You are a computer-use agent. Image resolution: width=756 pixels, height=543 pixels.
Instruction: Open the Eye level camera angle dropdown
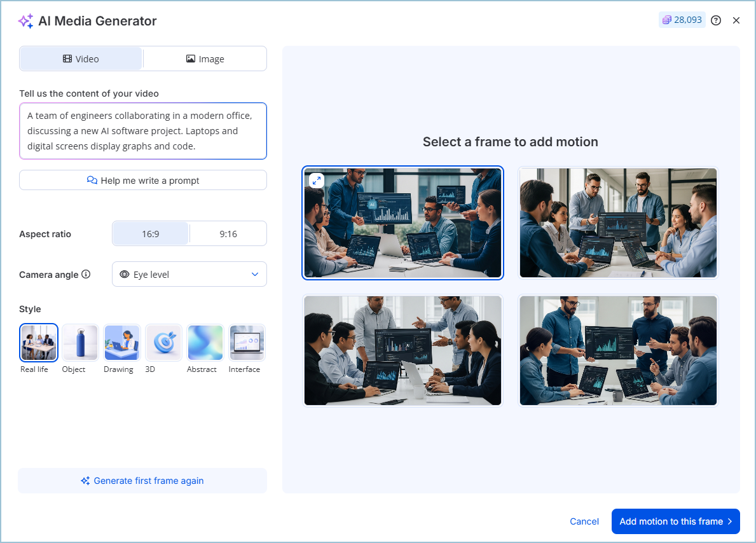(x=189, y=275)
